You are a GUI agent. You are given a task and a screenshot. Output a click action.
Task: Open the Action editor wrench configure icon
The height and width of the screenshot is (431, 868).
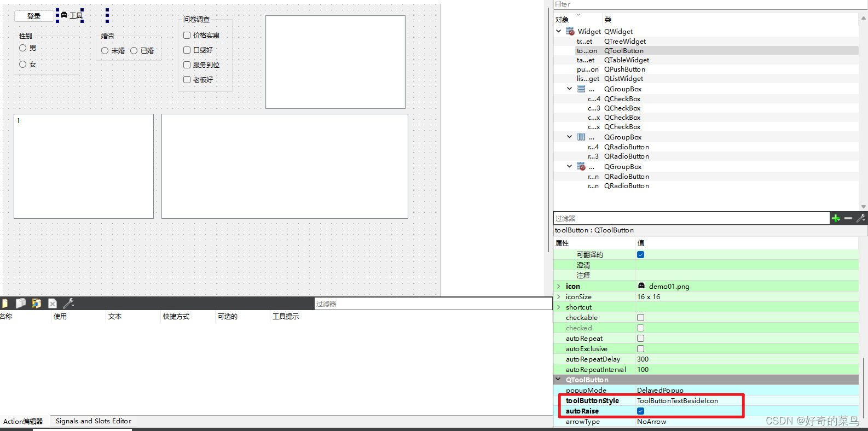68,303
